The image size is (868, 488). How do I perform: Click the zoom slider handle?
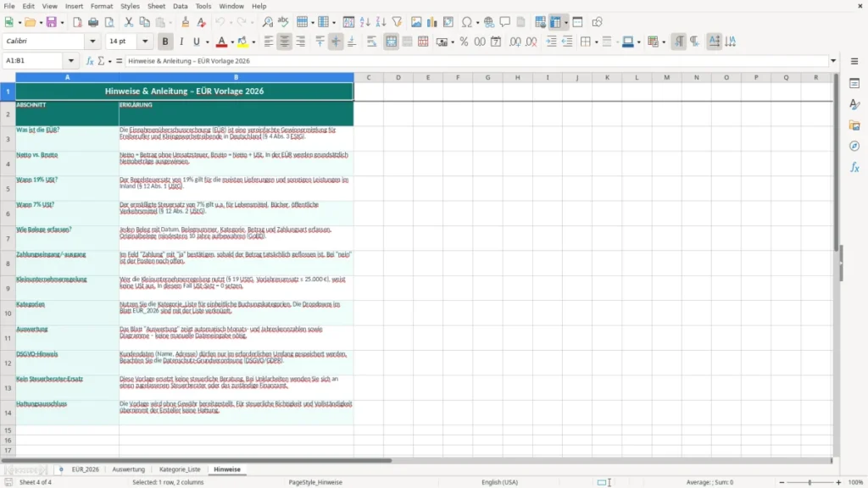810,482
